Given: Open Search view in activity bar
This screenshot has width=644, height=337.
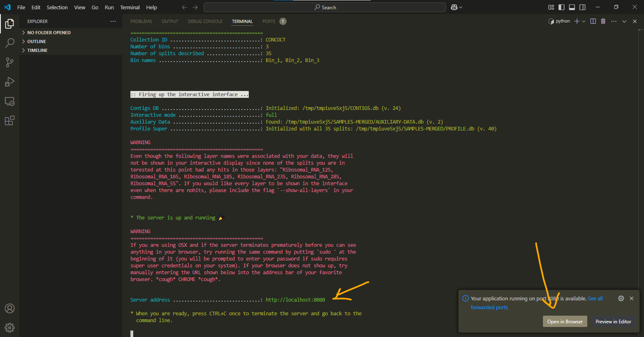Looking at the screenshot, I should 9,43.
